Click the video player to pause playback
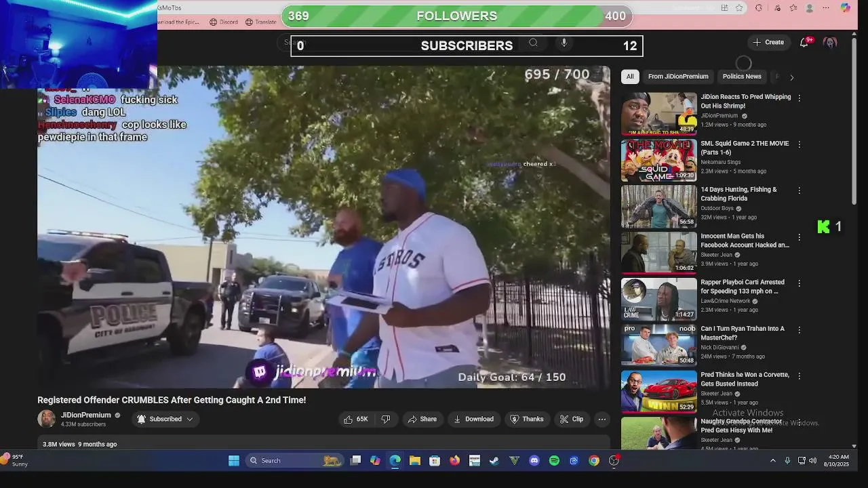The height and width of the screenshot is (488, 868). point(323,227)
